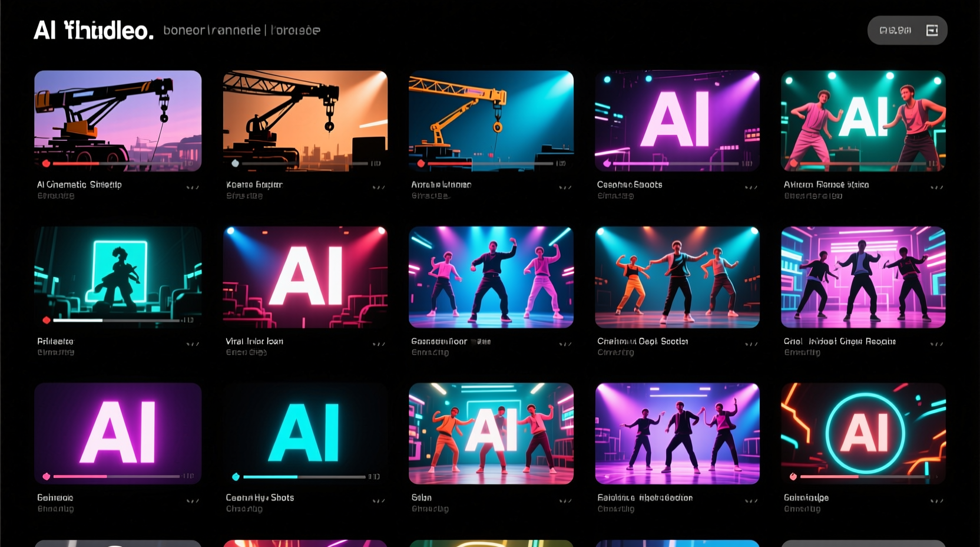Click the play icon on the cyan AI thumbnail

coord(234,476)
